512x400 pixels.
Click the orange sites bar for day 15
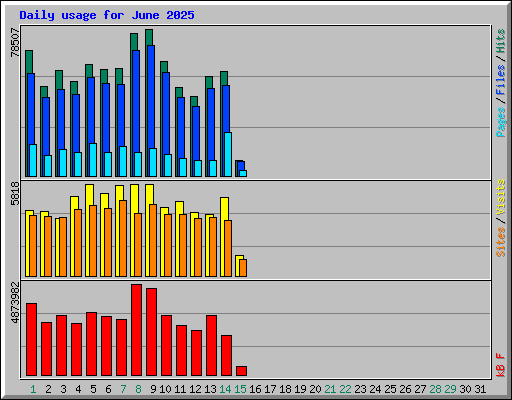(243, 268)
